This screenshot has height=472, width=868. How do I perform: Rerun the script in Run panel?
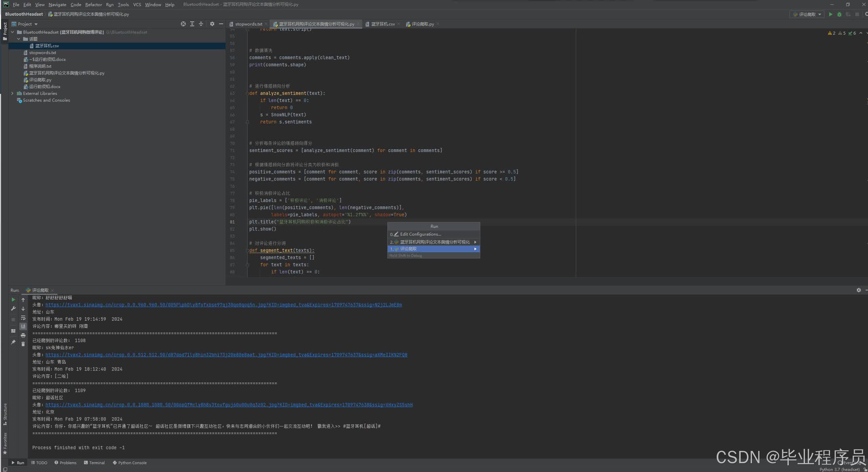13,300
